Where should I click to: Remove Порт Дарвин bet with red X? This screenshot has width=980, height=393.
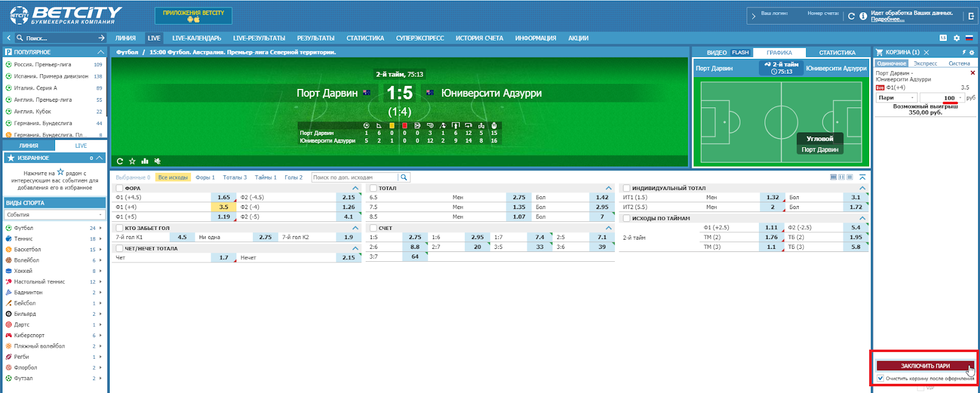(973, 73)
